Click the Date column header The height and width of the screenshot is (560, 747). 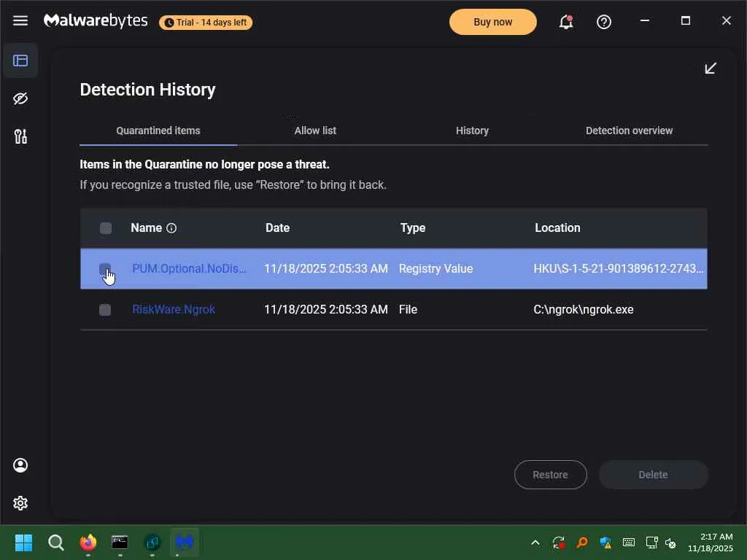[x=278, y=227]
